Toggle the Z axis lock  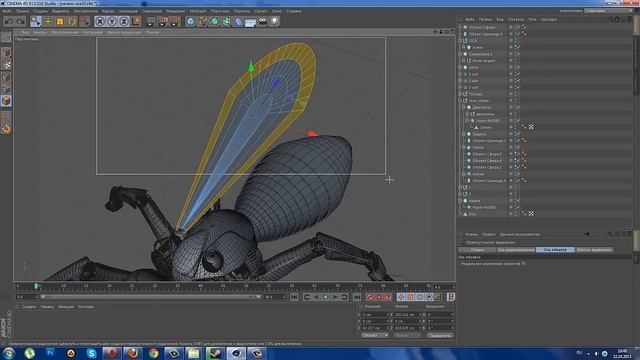(124, 21)
